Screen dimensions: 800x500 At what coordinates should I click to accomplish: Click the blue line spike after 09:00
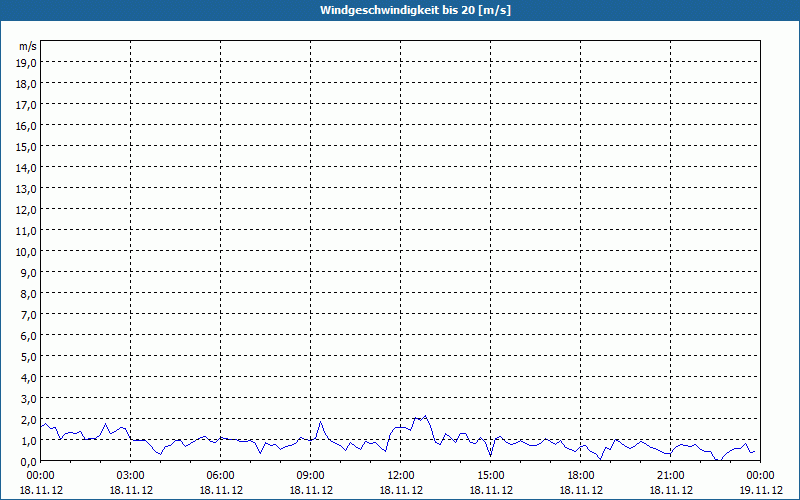[320, 421]
